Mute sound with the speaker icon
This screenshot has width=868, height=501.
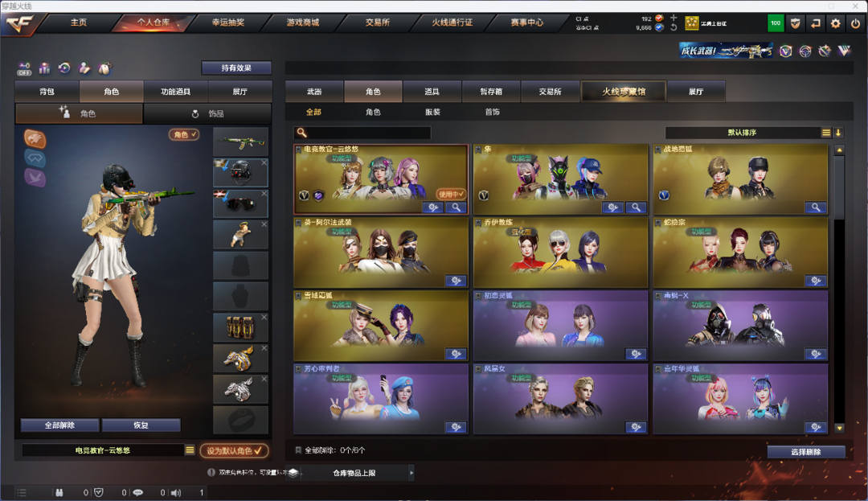coord(176,493)
